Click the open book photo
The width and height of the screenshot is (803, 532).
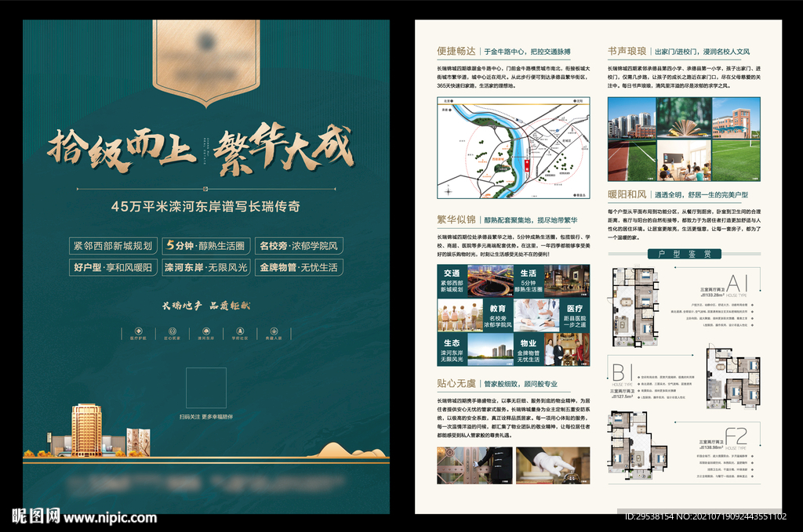(683, 118)
